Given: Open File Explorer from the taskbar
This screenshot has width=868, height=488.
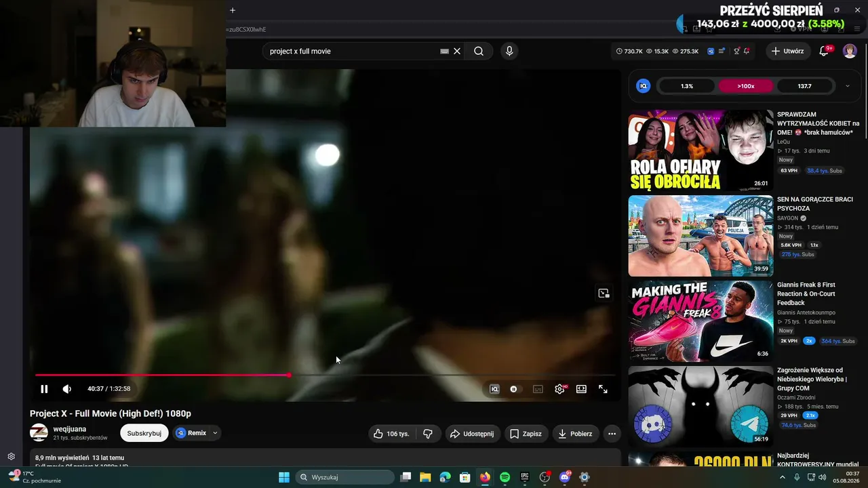Looking at the screenshot, I should pos(425,477).
